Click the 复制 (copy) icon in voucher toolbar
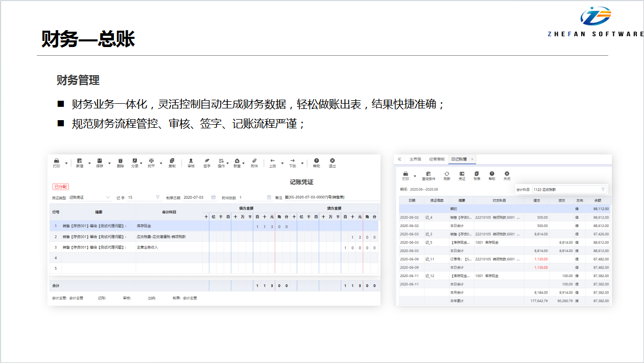 pyautogui.click(x=172, y=161)
